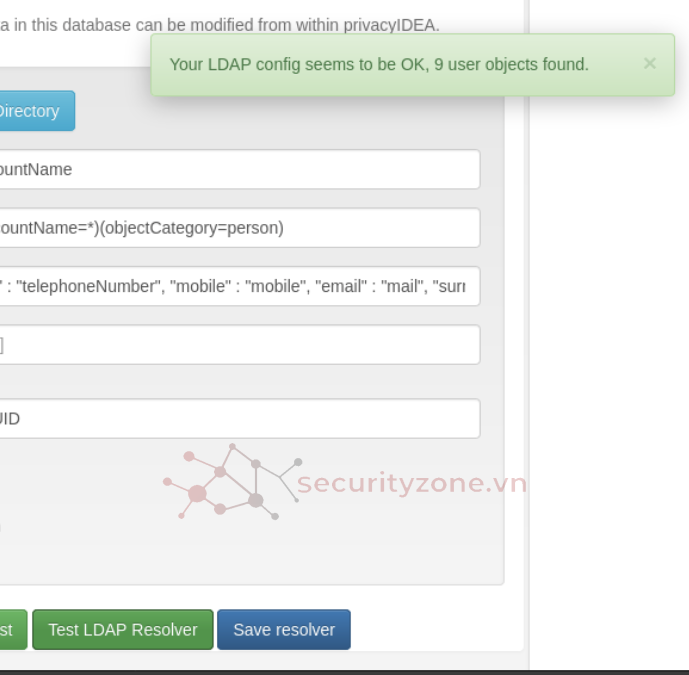The image size is (689, 675).
Task: Click the blank white panel on the right
Action: click(608, 350)
